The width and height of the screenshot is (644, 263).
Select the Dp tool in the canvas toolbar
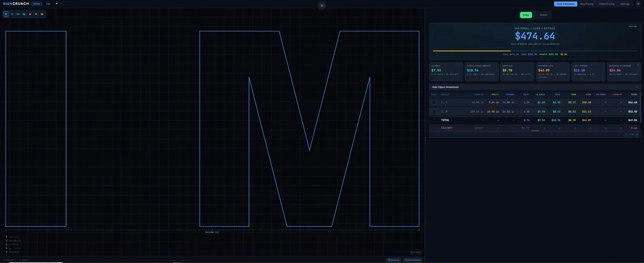(42, 14)
